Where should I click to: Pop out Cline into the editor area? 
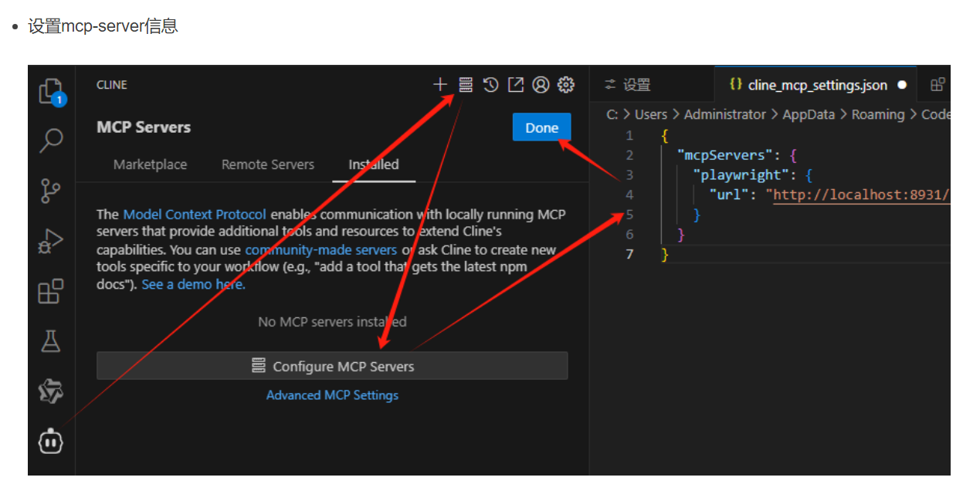pos(515,85)
